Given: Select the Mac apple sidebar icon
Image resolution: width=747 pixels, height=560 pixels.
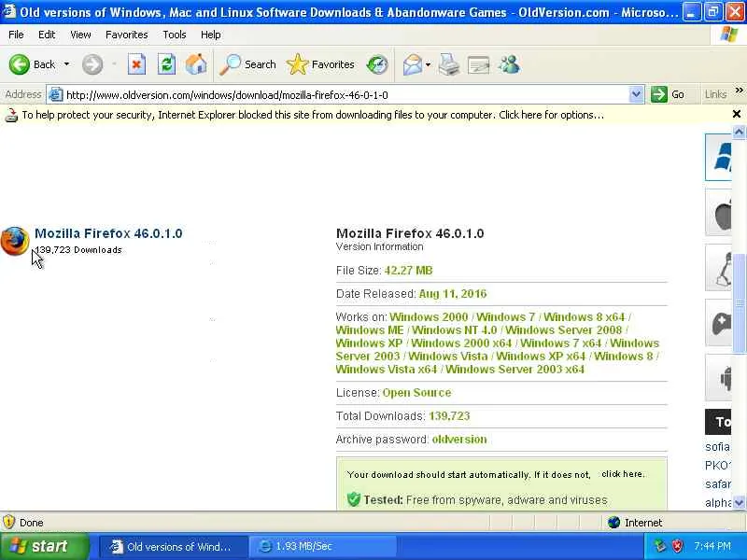Looking at the screenshot, I should click(718, 213).
